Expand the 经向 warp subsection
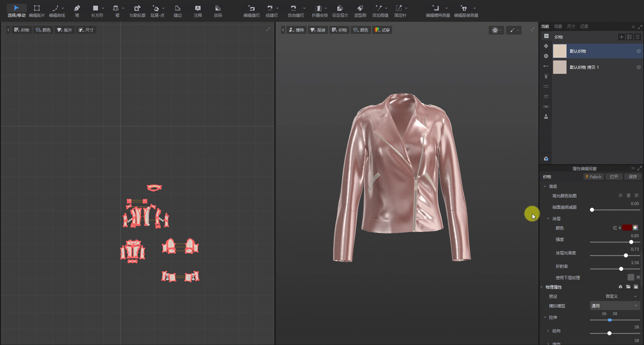Screen dimensions: 644x345 click(548, 331)
